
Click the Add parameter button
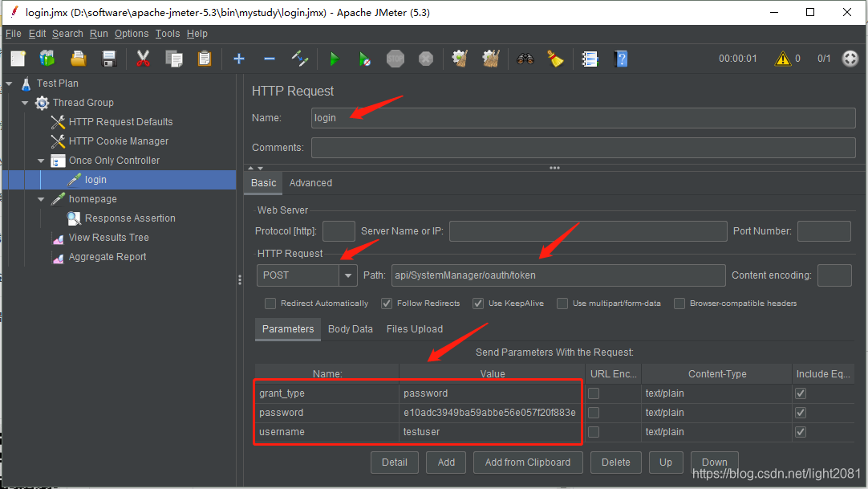coord(446,463)
